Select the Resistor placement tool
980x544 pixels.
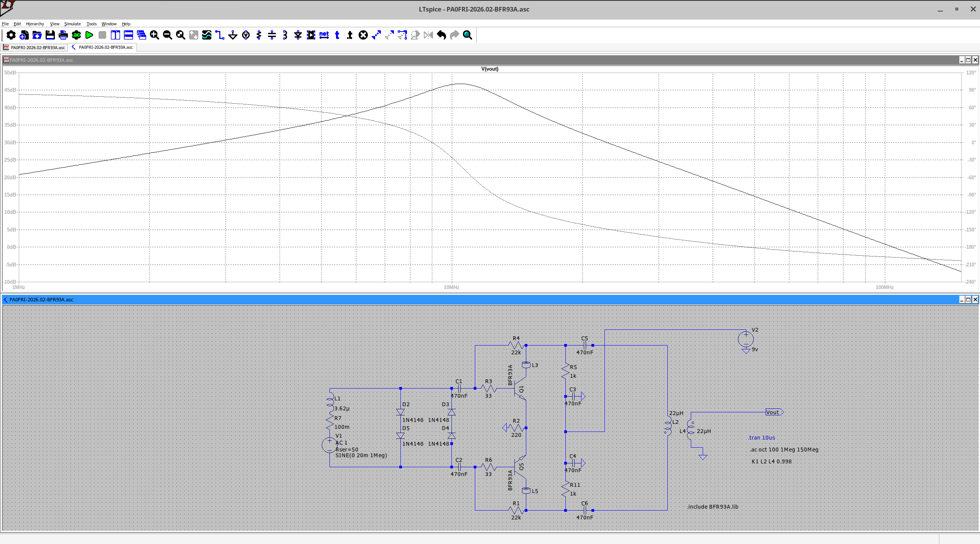pyautogui.click(x=259, y=35)
